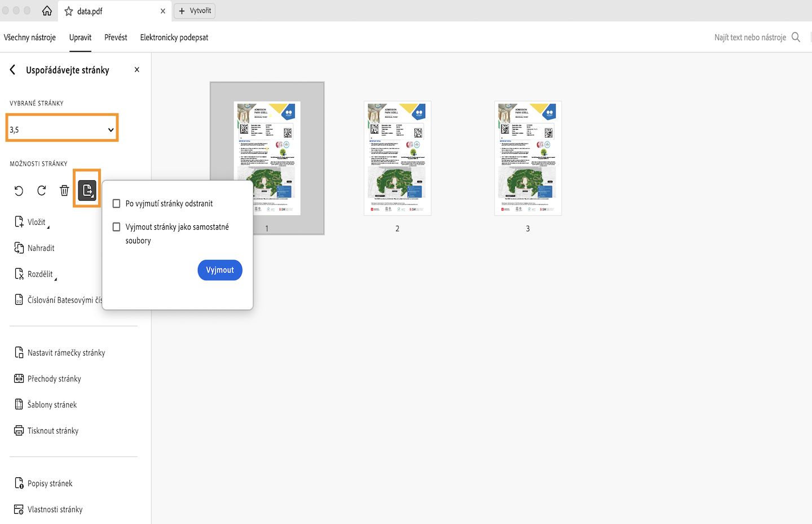This screenshot has height=524, width=812.
Task: Check Vyjmout stránky jako samostatné soubory
Action: (116, 227)
